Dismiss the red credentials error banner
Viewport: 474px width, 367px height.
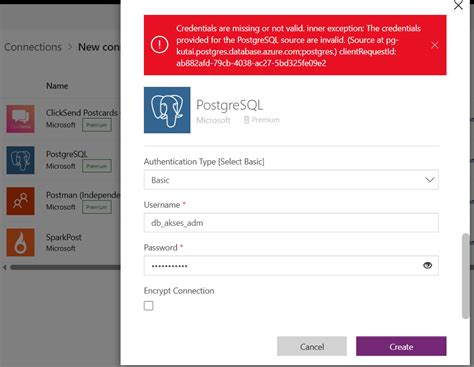coord(435,45)
